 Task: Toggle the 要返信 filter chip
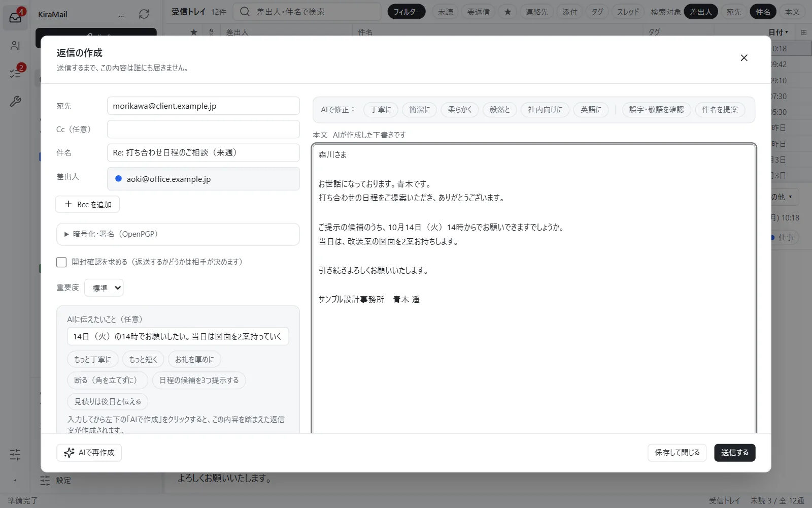click(x=478, y=12)
